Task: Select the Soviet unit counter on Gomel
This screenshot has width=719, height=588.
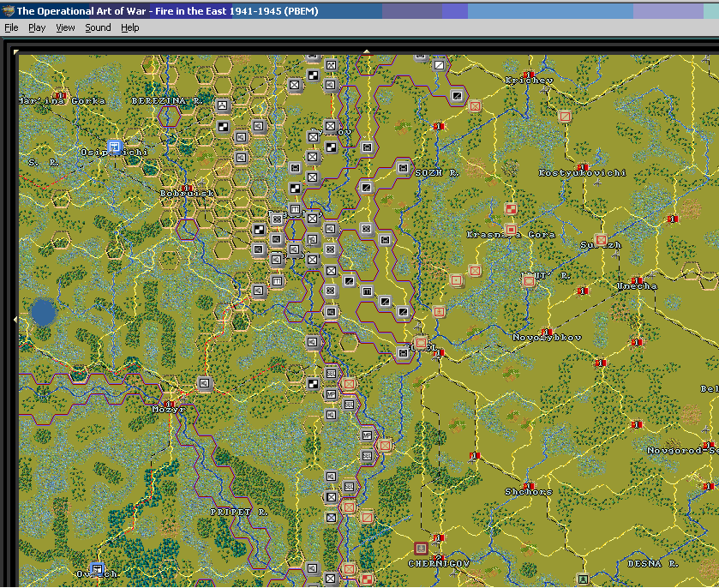Action: (421, 343)
